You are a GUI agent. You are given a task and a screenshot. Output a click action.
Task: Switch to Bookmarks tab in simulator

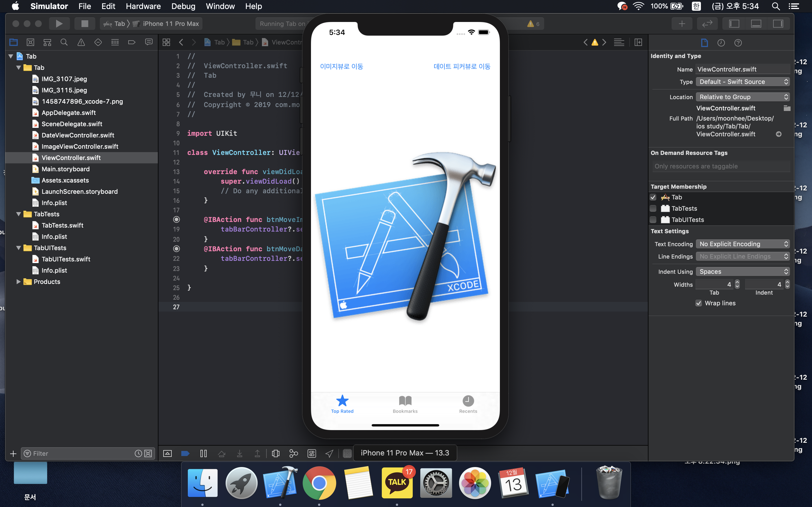tap(405, 404)
